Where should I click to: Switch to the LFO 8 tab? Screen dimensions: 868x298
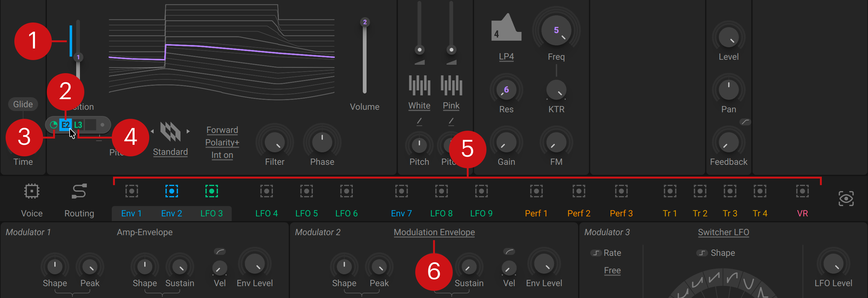[x=441, y=213]
